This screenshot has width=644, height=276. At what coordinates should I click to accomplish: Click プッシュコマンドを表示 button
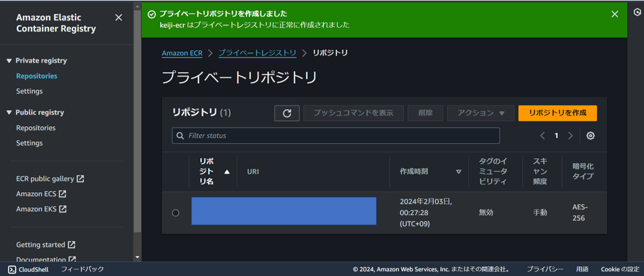click(353, 113)
